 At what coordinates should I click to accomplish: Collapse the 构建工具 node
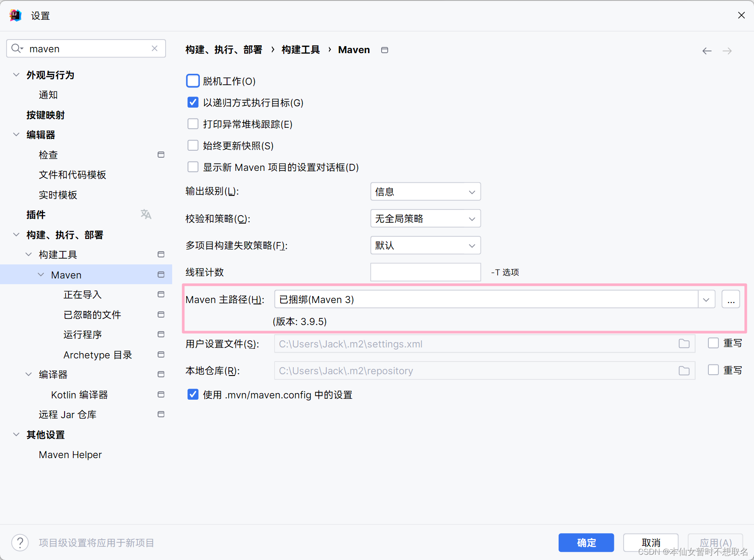(29, 254)
